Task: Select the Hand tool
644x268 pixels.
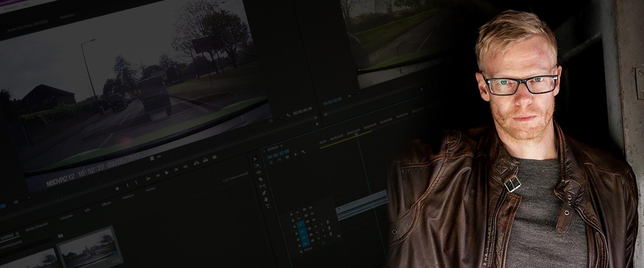Action: [266, 199]
